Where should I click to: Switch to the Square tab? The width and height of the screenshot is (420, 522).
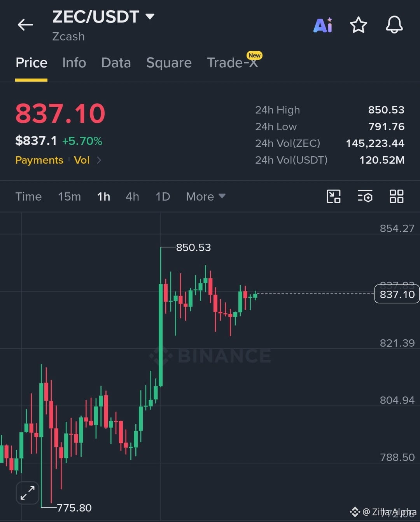pos(169,63)
